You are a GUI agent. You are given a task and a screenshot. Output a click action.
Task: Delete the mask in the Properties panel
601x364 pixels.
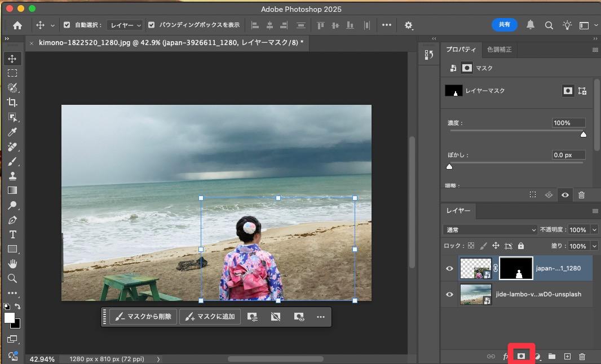(581, 195)
